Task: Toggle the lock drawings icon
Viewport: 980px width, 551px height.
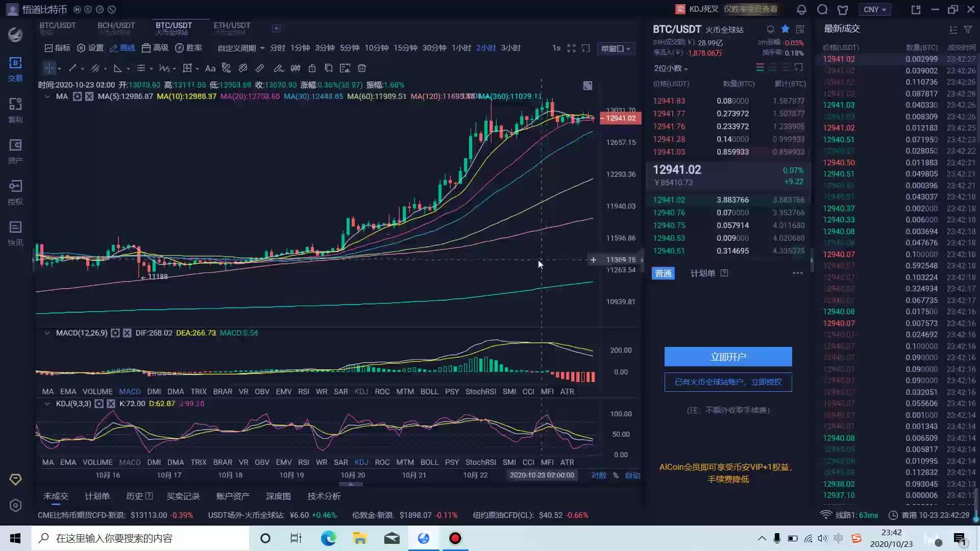Action: (x=312, y=68)
